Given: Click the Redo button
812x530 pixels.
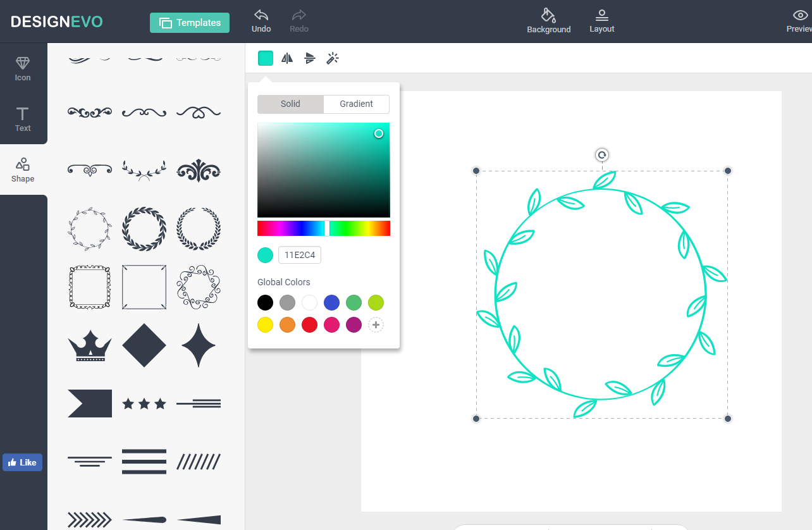Looking at the screenshot, I should (x=299, y=21).
